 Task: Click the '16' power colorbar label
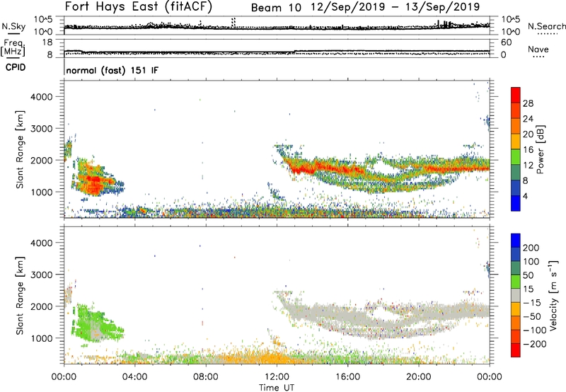coord(528,149)
